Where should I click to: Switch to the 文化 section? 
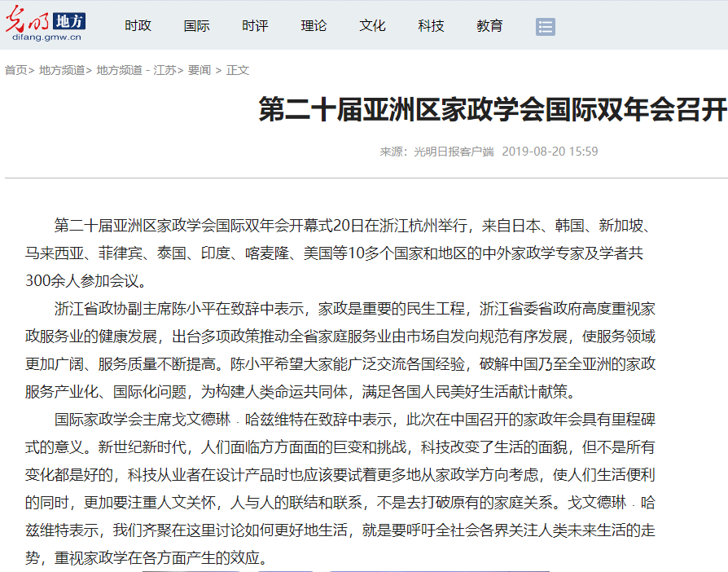click(372, 26)
